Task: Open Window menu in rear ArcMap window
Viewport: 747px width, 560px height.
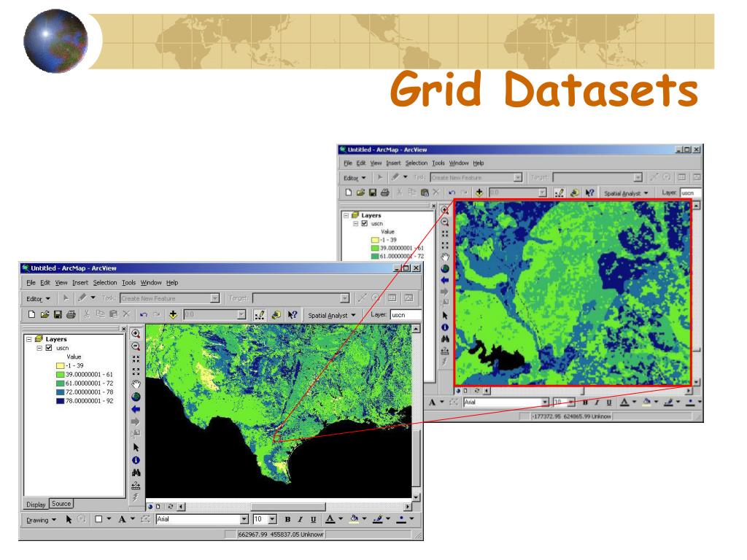Action: 459,163
